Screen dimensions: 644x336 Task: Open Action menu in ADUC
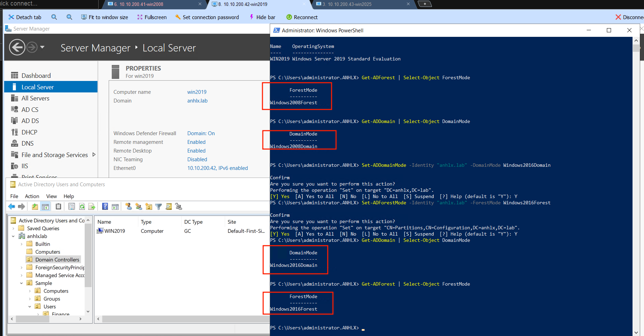[32, 196]
